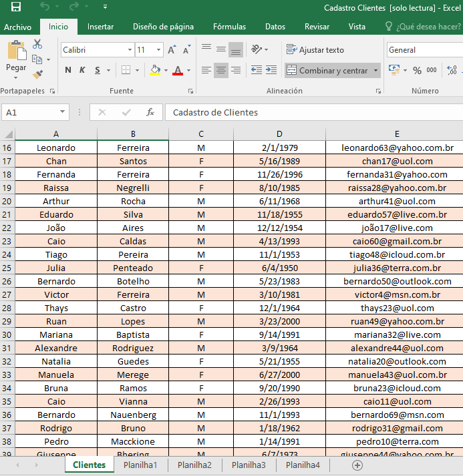This screenshot has height=476, width=463.
Task: Select column D header
Action: [279, 134]
